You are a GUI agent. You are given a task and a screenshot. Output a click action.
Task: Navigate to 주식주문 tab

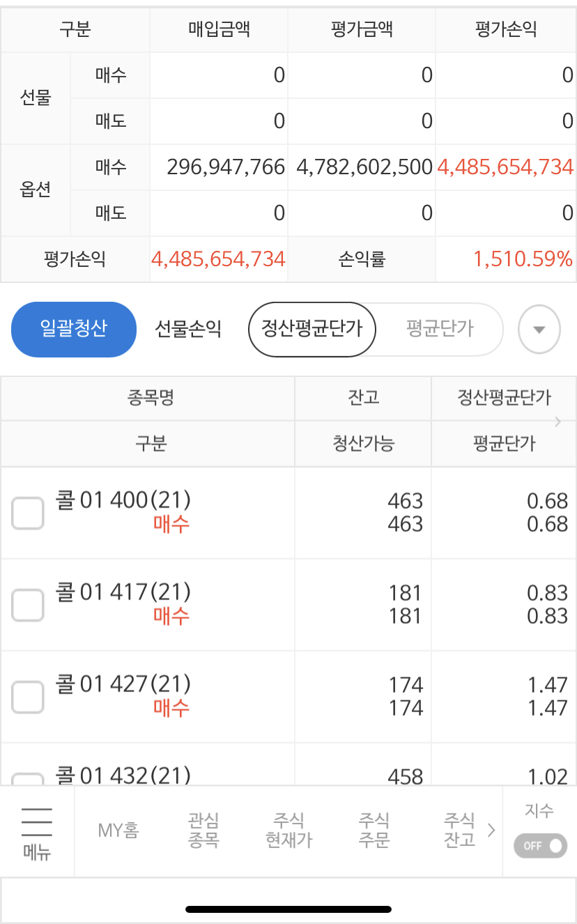pyautogui.click(x=374, y=831)
